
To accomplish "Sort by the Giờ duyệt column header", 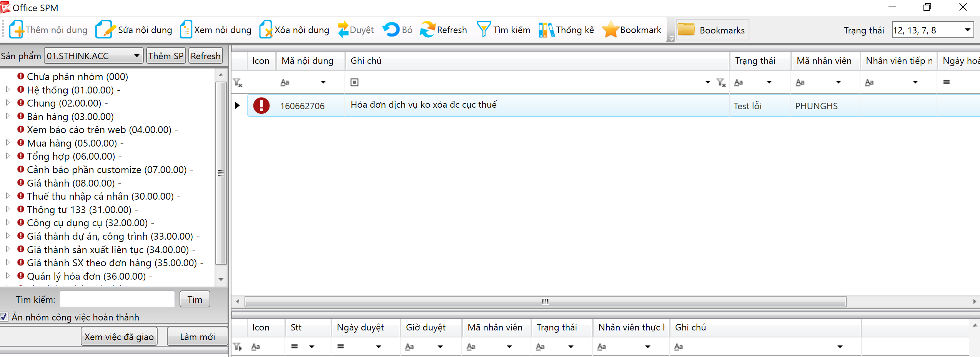I will point(431,327).
